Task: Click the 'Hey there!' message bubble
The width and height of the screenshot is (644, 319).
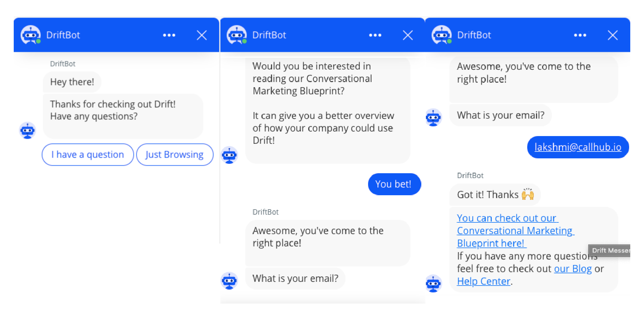Action: pyautogui.click(x=72, y=82)
